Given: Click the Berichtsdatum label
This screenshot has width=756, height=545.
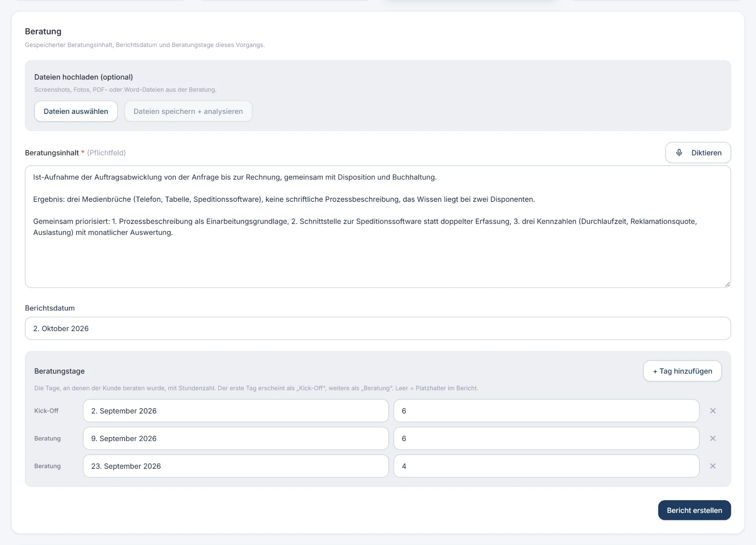Looking at the screenshot, I should pyautogui.click(x=50, y=308).
